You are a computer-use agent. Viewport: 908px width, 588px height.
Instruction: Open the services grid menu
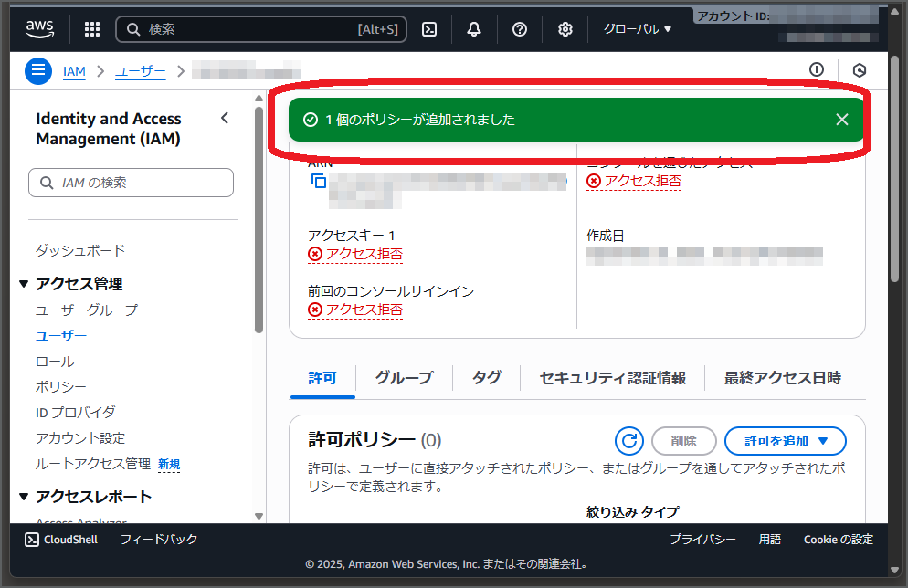[92, 29]
